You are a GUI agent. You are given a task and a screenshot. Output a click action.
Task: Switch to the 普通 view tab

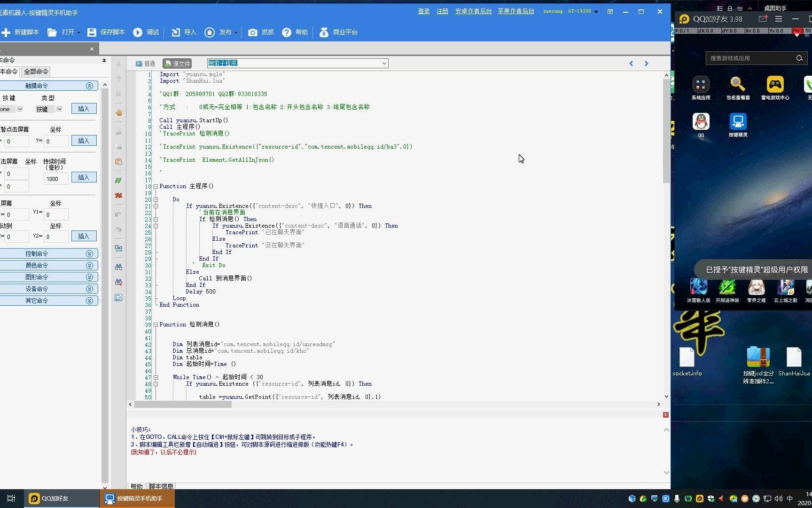click(x=145, y=63)
